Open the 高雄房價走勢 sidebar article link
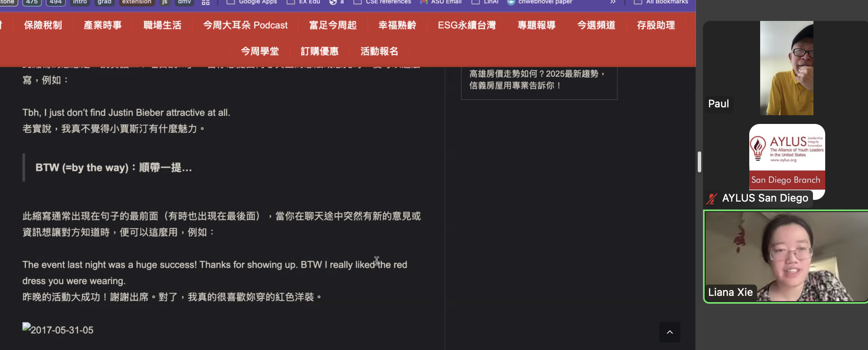 (537, 79)
